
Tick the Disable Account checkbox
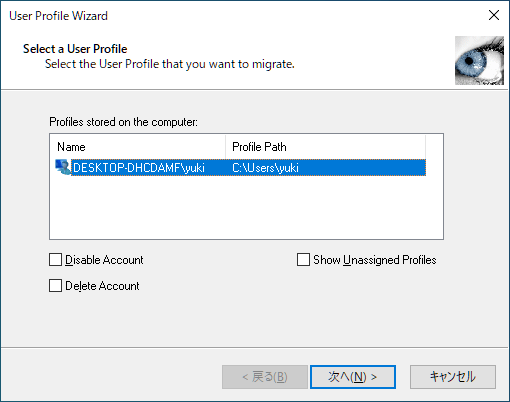click(55, 260)
